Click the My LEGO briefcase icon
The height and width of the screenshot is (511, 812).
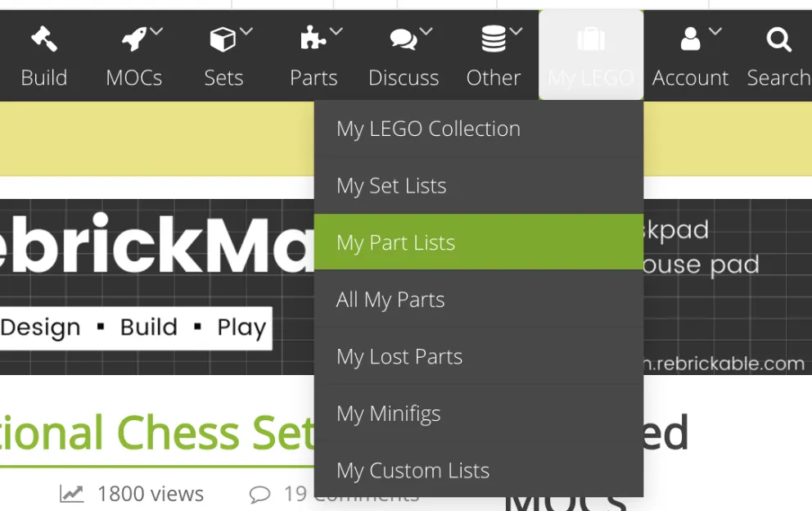tap(591, 39)
